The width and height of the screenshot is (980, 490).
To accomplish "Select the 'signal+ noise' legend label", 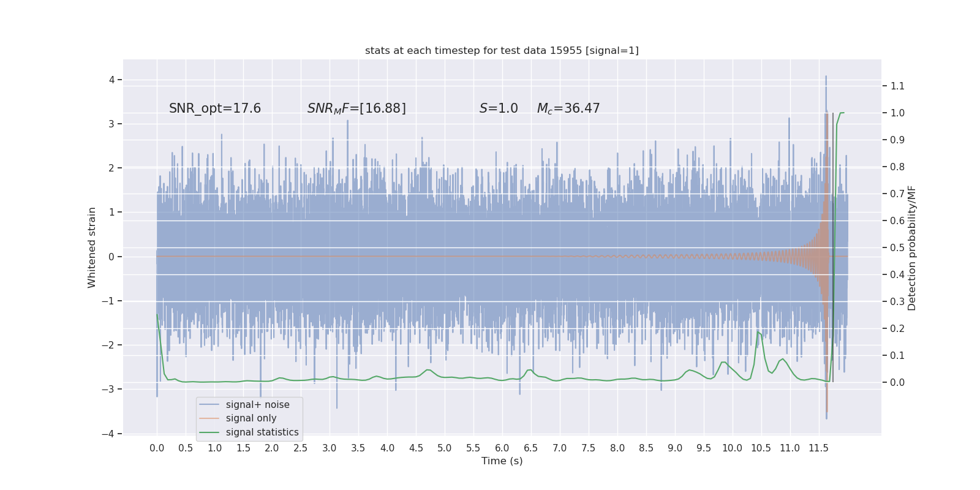I will (x=257, y=405).
